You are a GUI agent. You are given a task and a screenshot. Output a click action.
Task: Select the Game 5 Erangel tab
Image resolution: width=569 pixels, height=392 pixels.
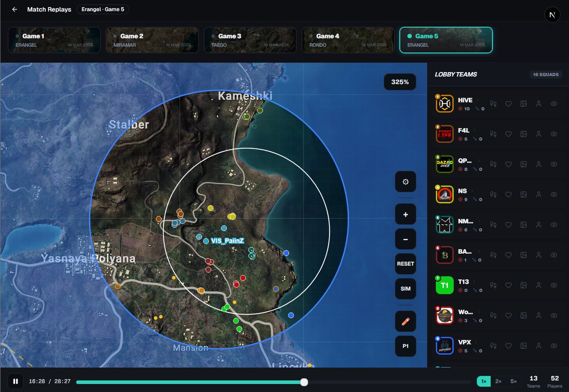(x=446, y=40)
